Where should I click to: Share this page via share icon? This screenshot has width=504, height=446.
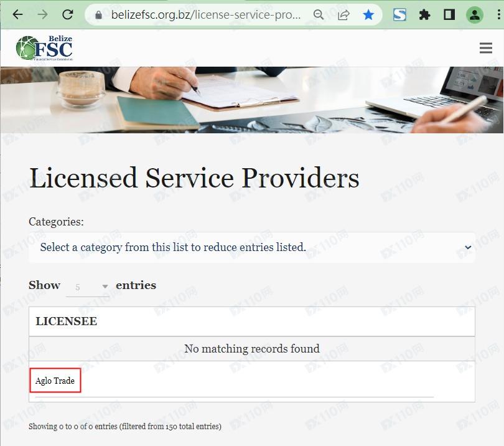click(x=343, y=15)
